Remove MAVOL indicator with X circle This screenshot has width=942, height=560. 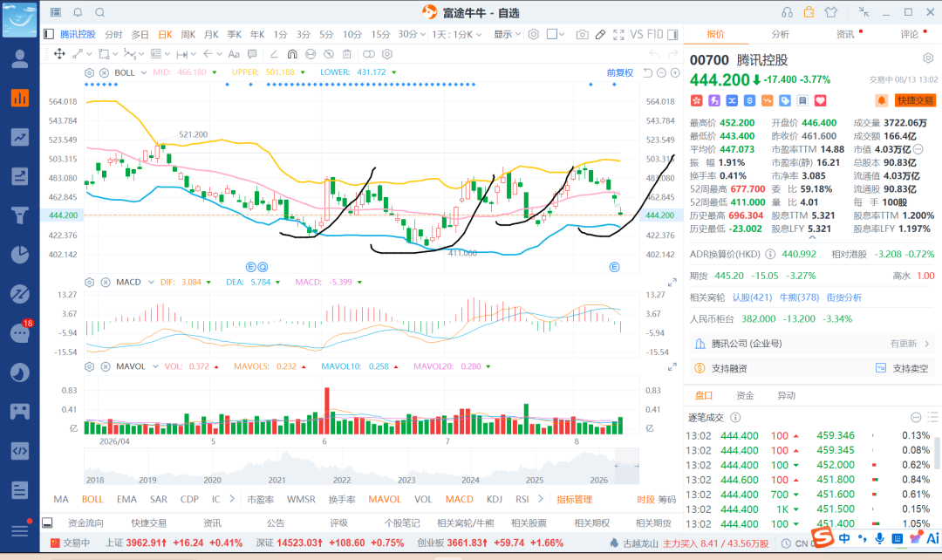tap(106, 366)
